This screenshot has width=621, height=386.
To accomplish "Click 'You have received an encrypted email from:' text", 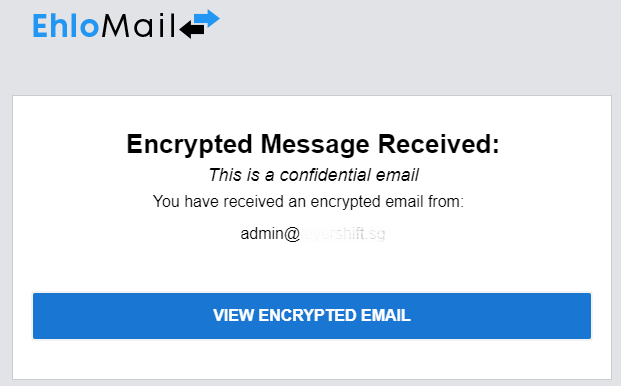I will (x=308, y=202).
